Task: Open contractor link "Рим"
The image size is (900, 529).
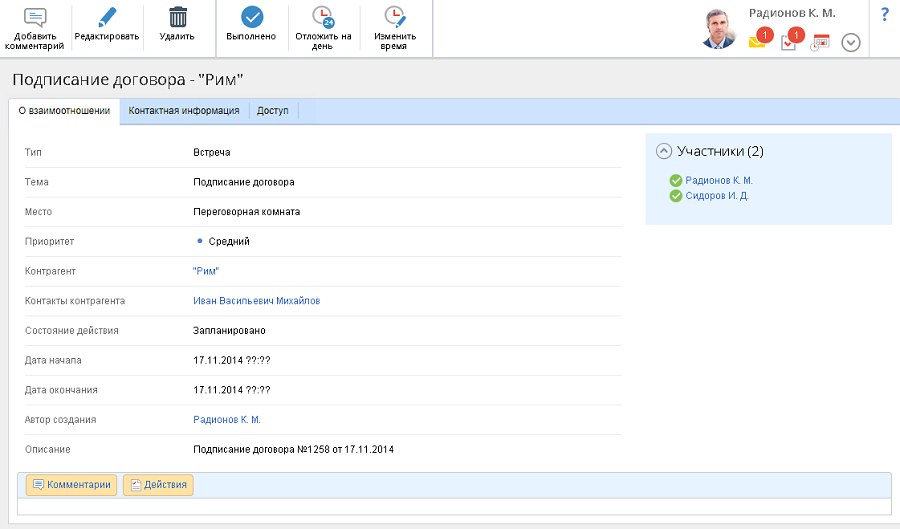Action: tap(205, 271)
